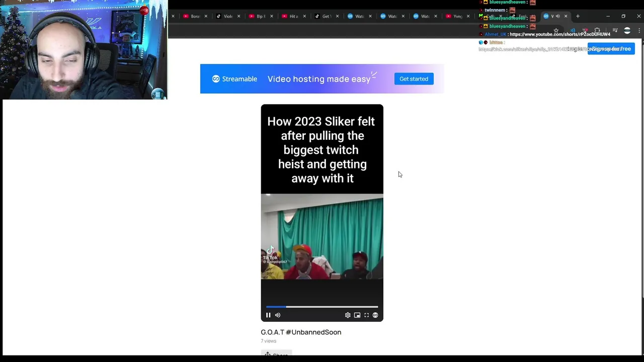Click the Share button below video
Screen dimensions: 644x362
tap(276, 353)
